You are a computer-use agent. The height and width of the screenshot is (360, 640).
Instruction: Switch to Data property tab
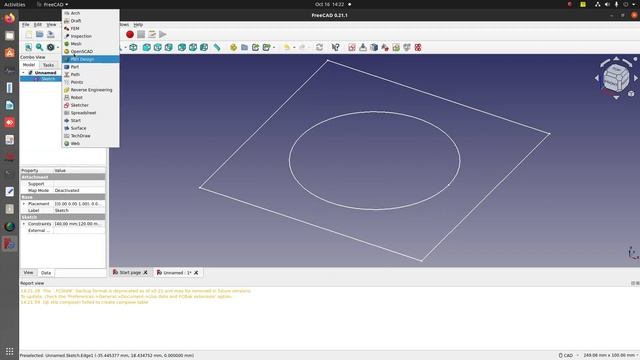46,273
